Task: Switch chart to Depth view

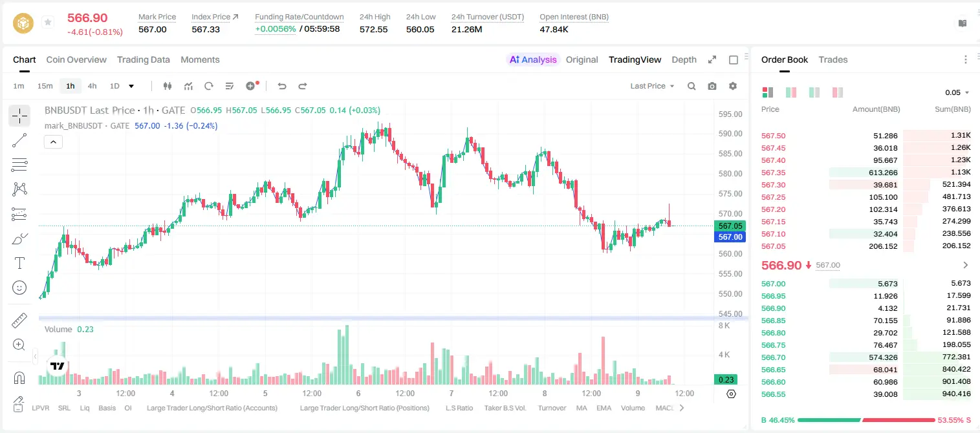Action: 684,59
